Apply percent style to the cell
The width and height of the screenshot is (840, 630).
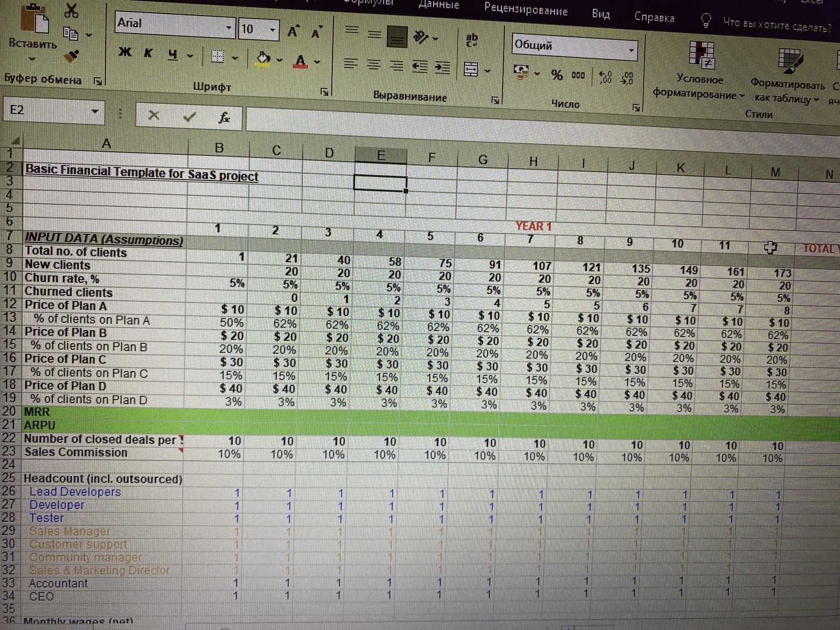(x=557, y=75)
